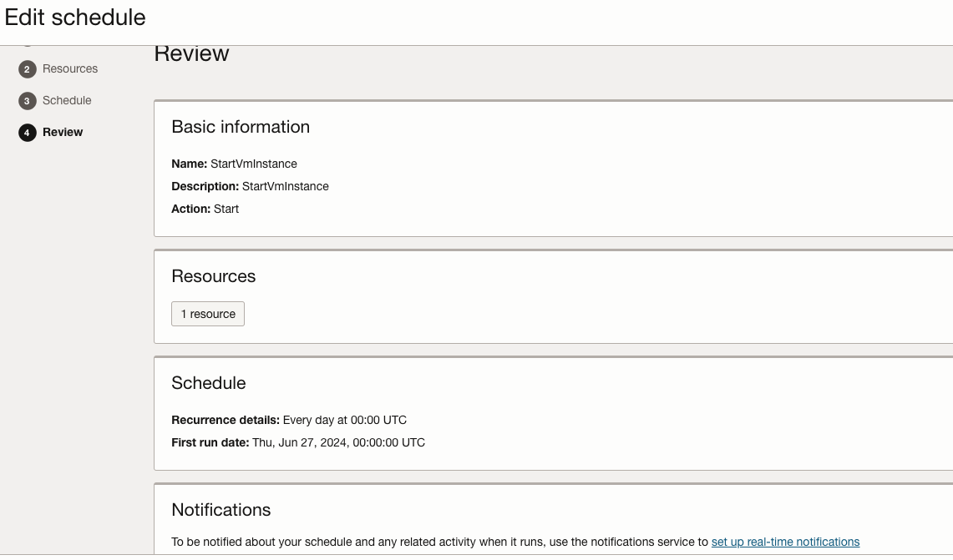Click the Resources card heading
The image size is (953, 560).
tap(214, 276)
